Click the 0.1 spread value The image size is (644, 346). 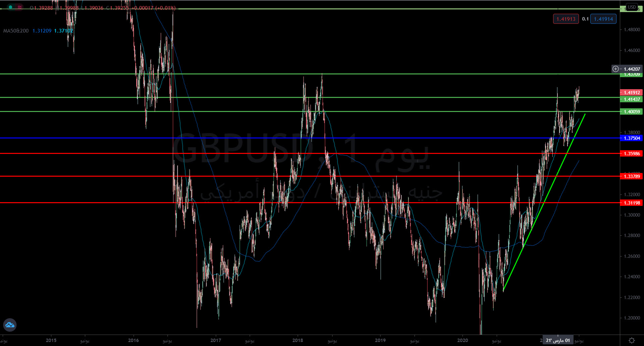click(x=585, y=19)
